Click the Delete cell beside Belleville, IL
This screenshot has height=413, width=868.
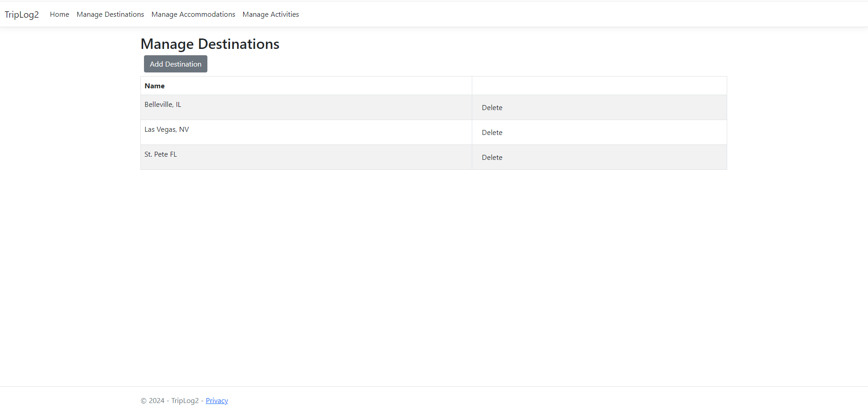[x=599, y=107]
